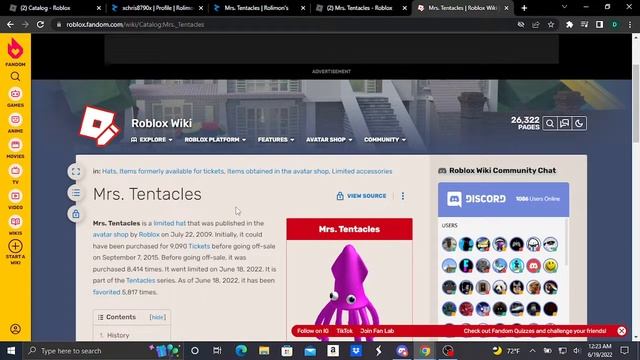Screen dimensions: 640x360
Task: Search the wiki using magnifier icon
Action: coord(550,123)
